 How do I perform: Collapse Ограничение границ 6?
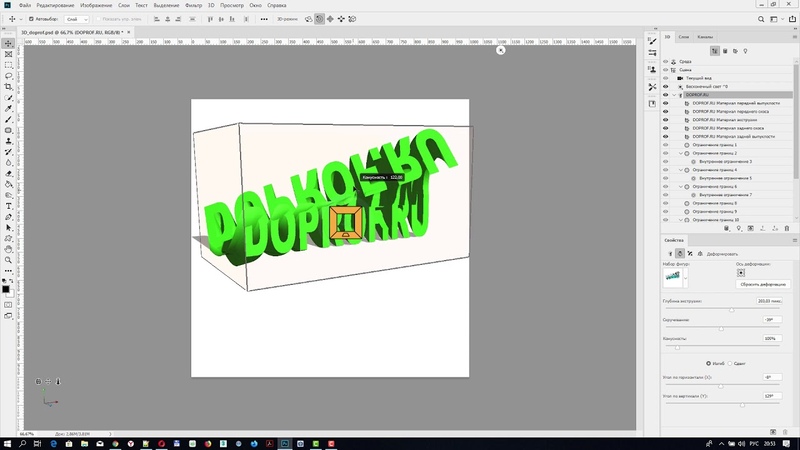(x=681, y=187)
